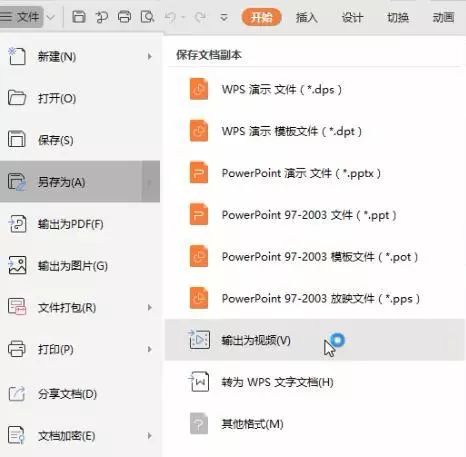Click the save icon in quick access toolbar
The width and height of the screenshot is (466, 457).
pyautogui.click(x=79, y=17)
